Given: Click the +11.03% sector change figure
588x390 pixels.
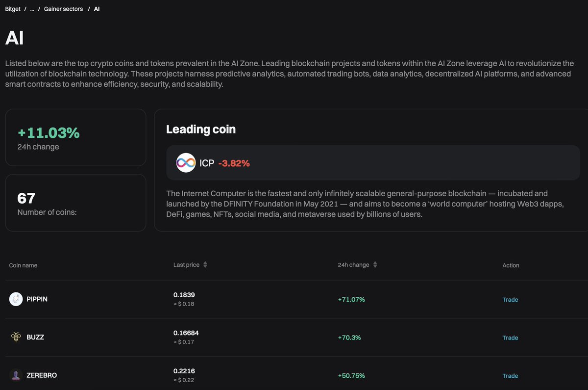Looking at the screenshot, I should coord(49,133).
